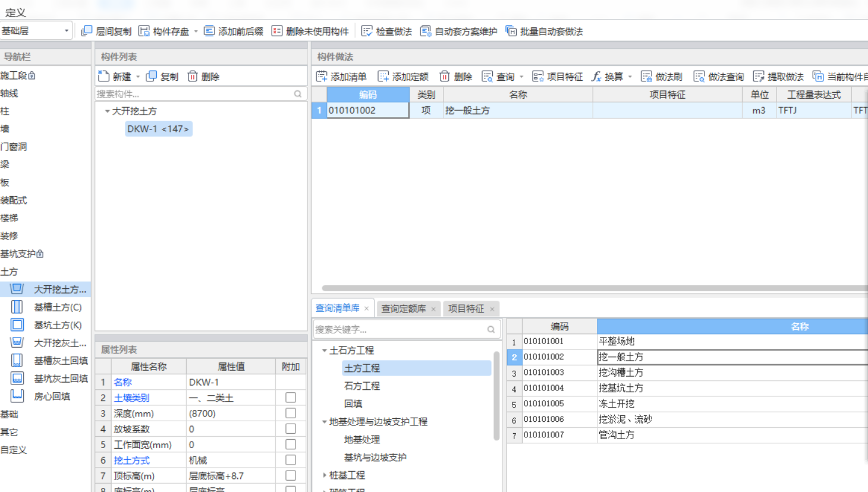Open 土壤类别 property link
868x492 pixels.
point(131,398)
